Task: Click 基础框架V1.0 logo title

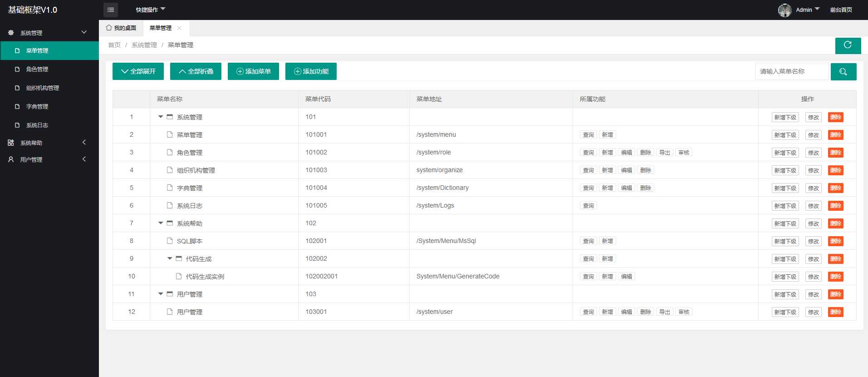Action: [33, 10]
